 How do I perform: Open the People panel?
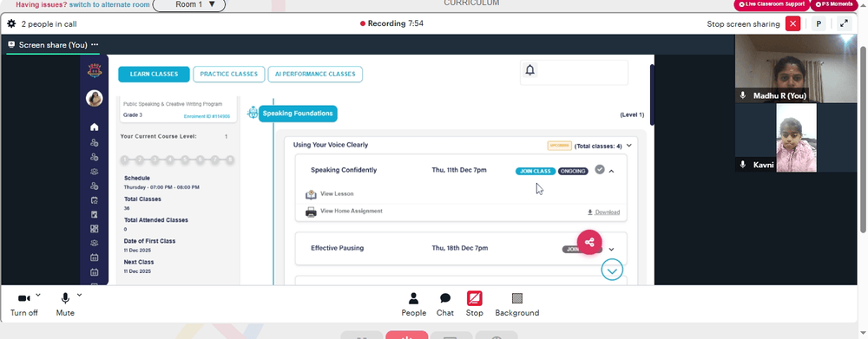click(413, 304)
